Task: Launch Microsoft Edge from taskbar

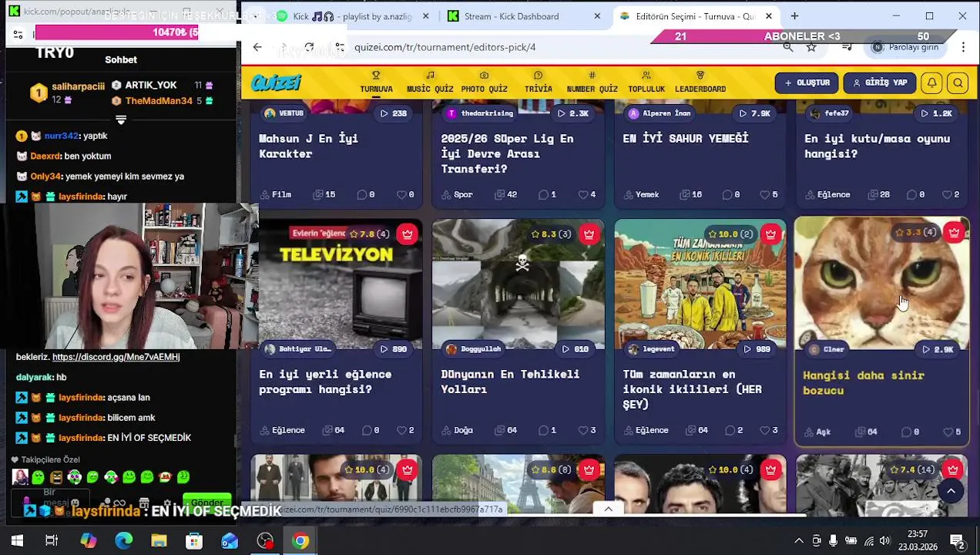Action: click(x=124, y=541)
